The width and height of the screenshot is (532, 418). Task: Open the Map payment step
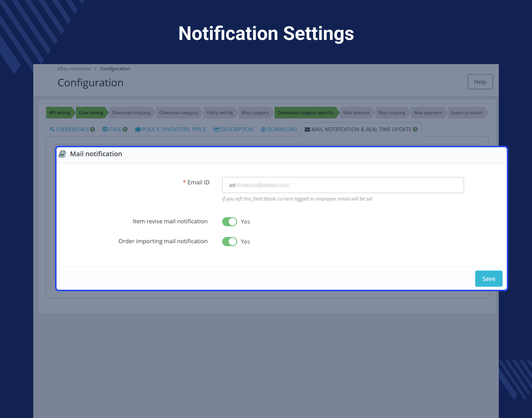[428, 113]
